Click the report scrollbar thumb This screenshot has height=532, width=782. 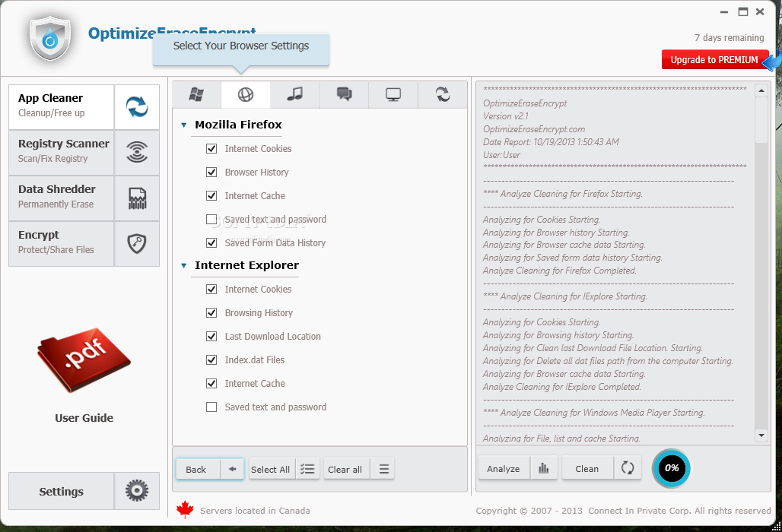761,119
